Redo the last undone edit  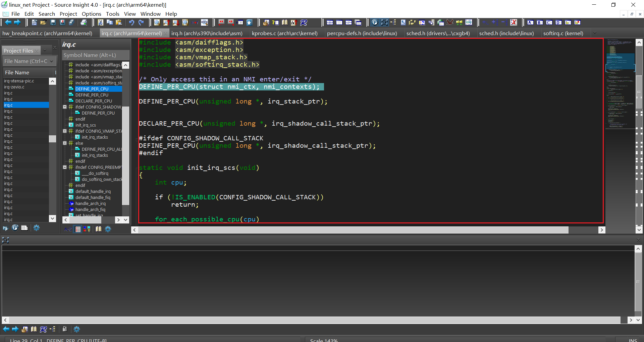pos(141,22)
